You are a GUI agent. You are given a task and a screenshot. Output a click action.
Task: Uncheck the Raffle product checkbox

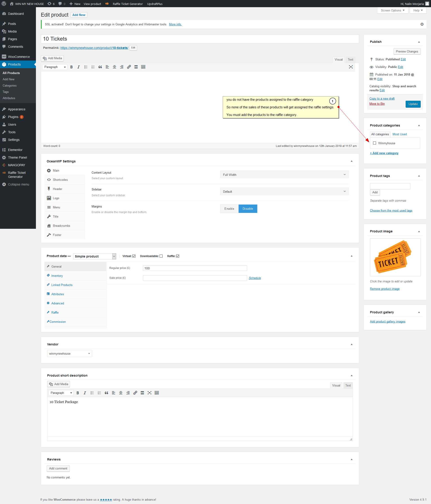178,256
